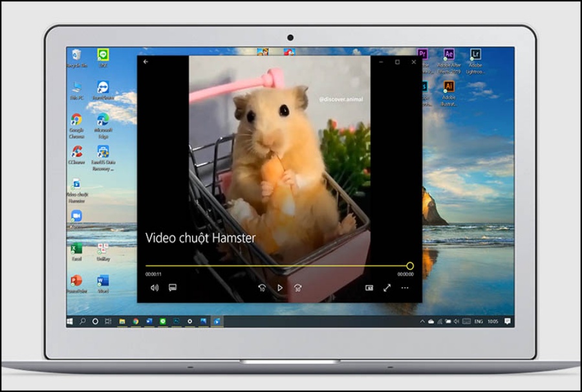Select the Adobe After Effects desktop shortcut
This screenshot has width=582, height=392.
click(449, 56)
